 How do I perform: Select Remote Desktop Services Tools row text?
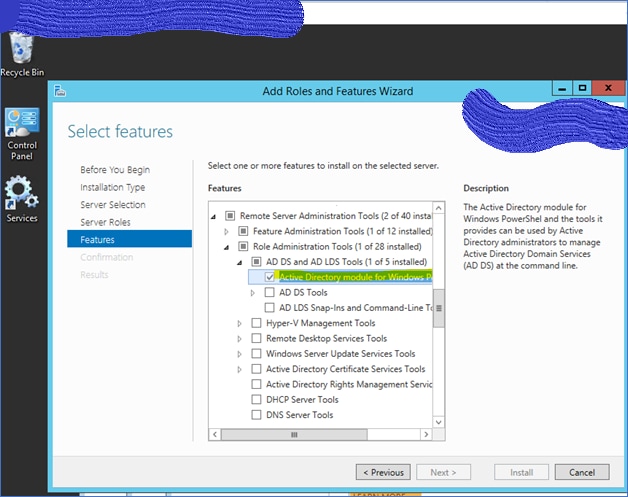[x=326, y=338]
